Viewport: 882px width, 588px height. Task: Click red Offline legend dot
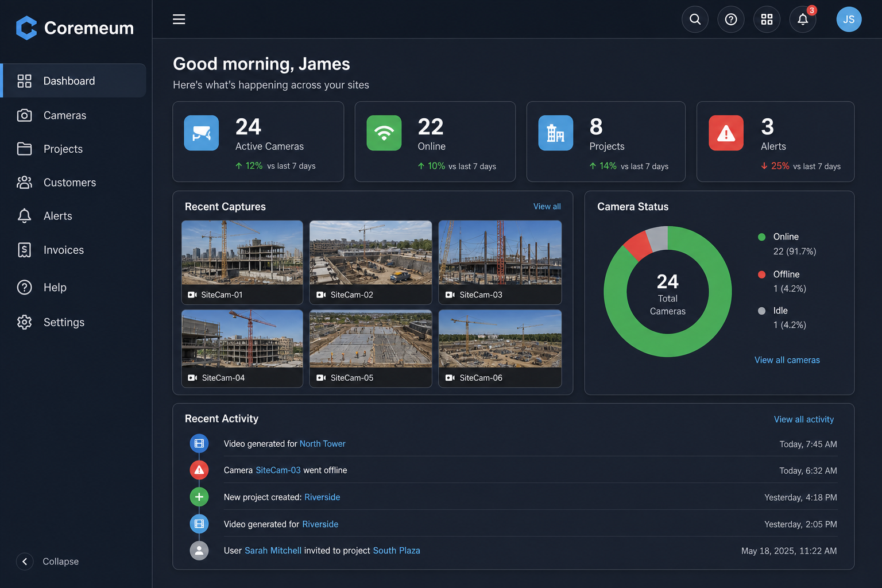(761, 274)
